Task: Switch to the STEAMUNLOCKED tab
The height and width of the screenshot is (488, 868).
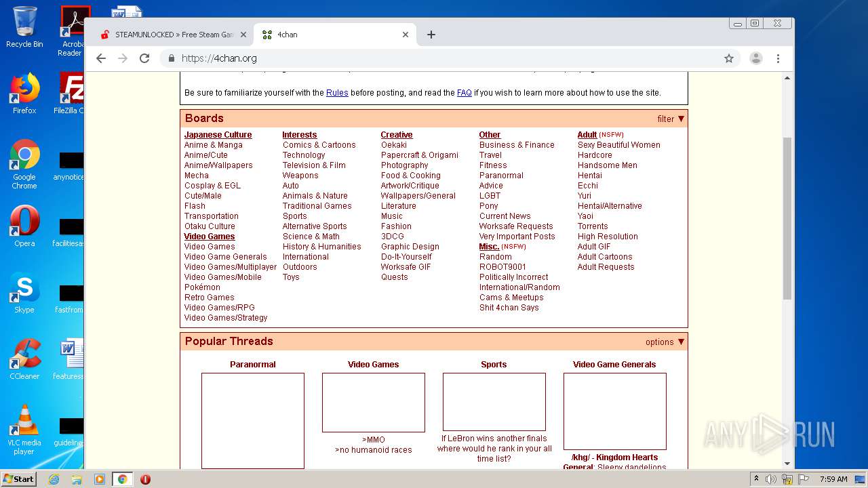Action: tap(173, 35)
